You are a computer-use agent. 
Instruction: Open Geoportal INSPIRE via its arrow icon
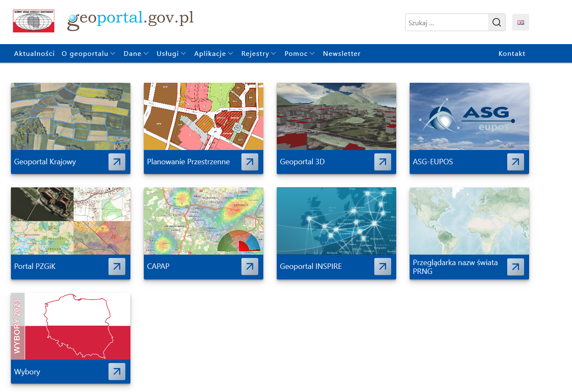(x=383, y=266)
